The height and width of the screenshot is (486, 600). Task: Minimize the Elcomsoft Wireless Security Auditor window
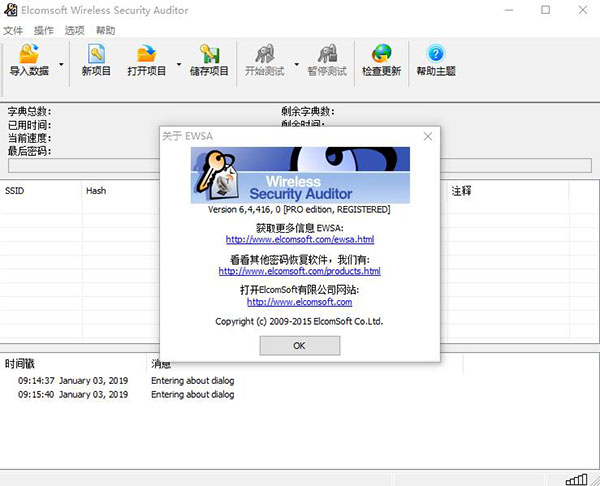(509, 10)
